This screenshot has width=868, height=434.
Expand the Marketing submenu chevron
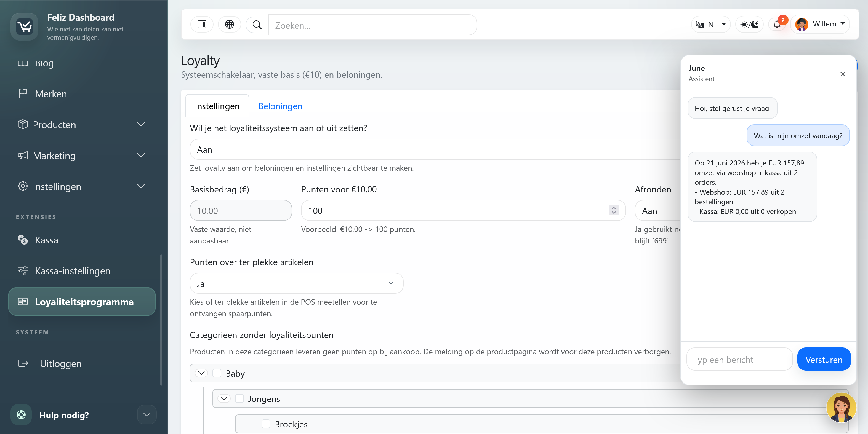[x=141, y=155]
